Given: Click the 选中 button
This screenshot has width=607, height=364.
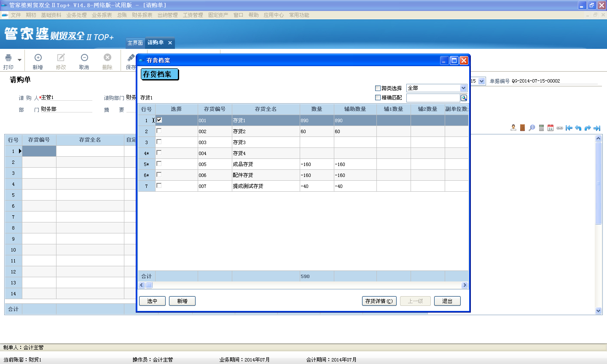Looking at the screenshot, I should click(x=152, y=301).
